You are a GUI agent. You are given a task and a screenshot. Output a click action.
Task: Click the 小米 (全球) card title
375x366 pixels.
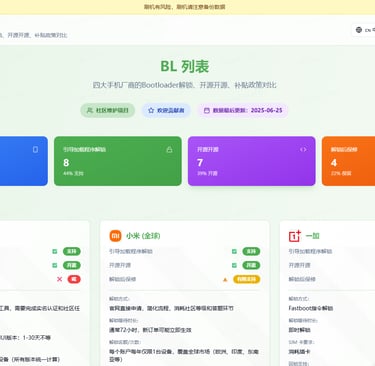143,236
